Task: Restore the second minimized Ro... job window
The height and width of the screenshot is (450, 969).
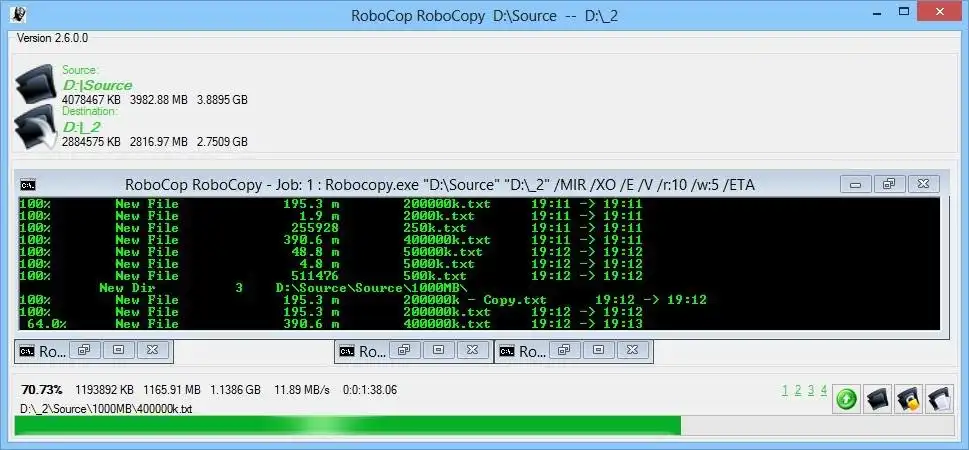Action: (x=405, y=350)
